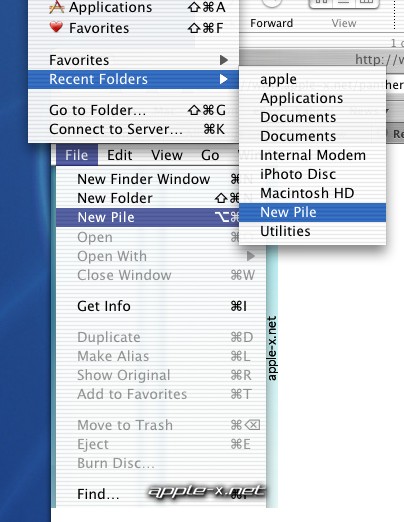The width and height of the screenshot is (404, 522).
Task: Click the Open item in File menu
Action: pos(148,237)
